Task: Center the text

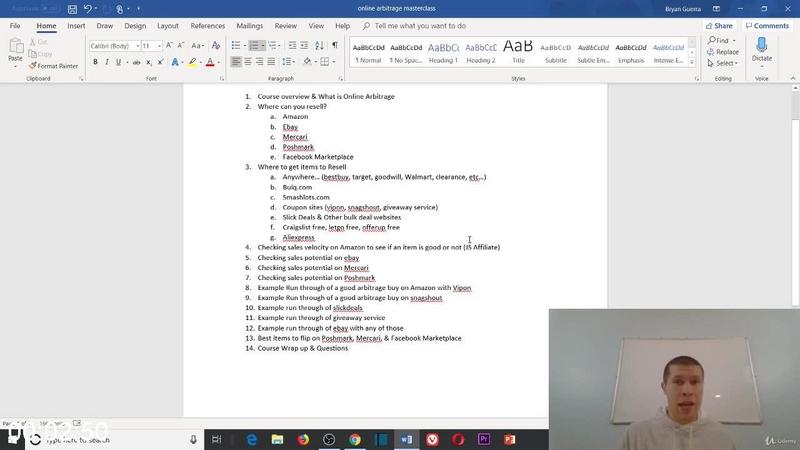Action: (247, 62)
